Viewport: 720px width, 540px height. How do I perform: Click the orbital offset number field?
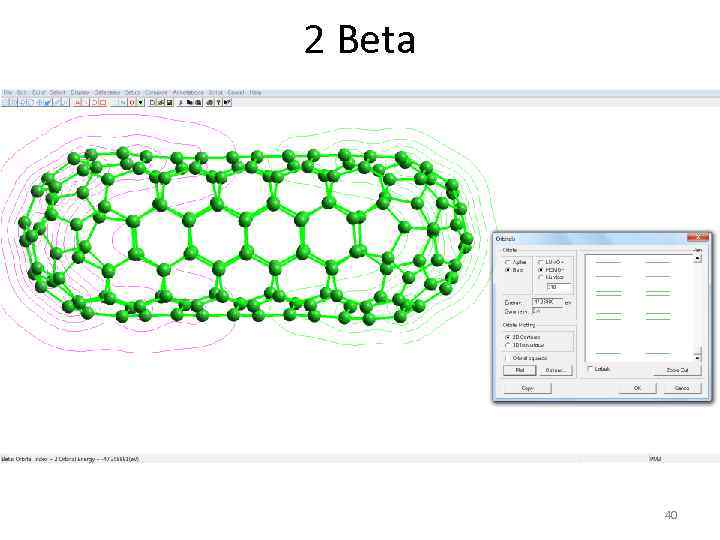(559, 287)
